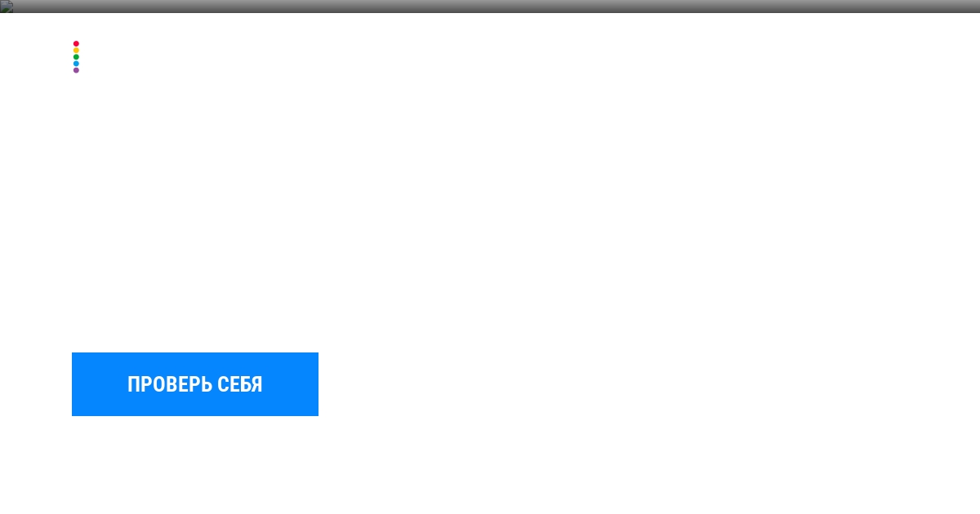This screenshot has height=514, width=980.
Task: Select the yellow dot in the logo
Action: pos(76,51)
